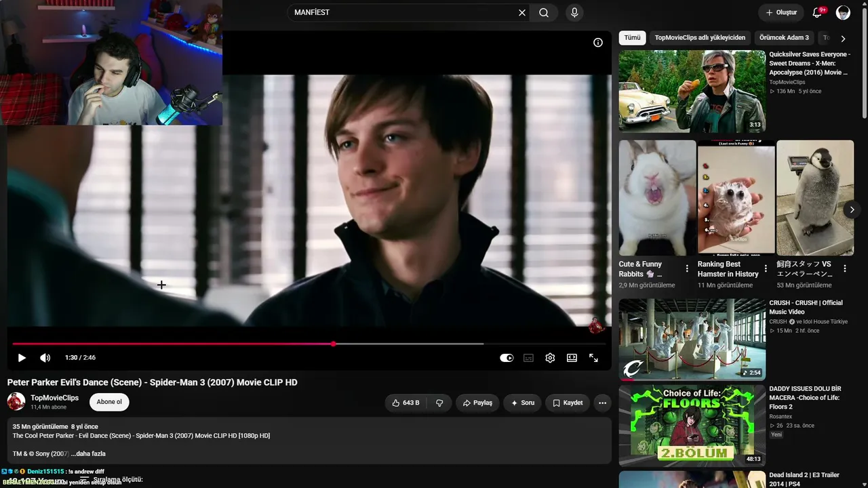Expand description with ...daha fazla
The width and height of the screenshot is (868, 488).
(88, 453)
